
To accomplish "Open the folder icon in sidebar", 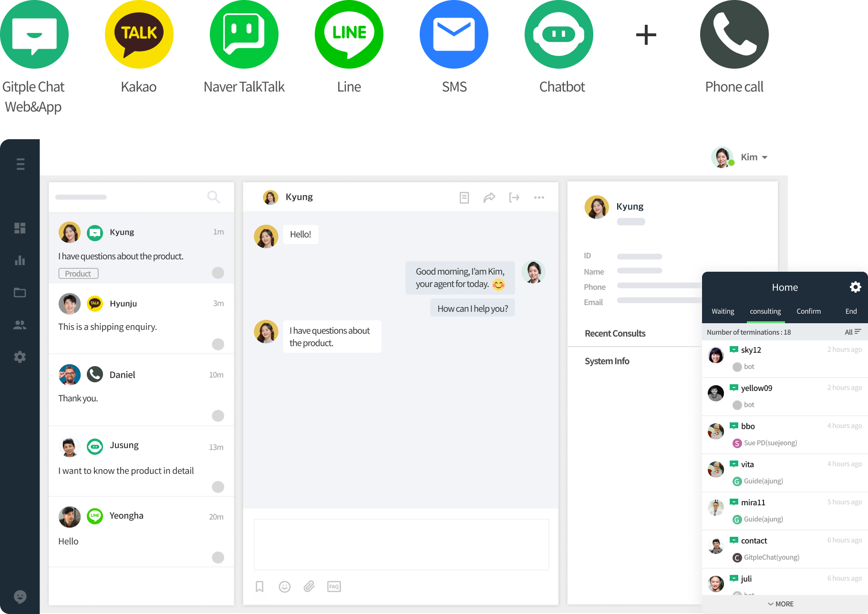I will [20, 293].
